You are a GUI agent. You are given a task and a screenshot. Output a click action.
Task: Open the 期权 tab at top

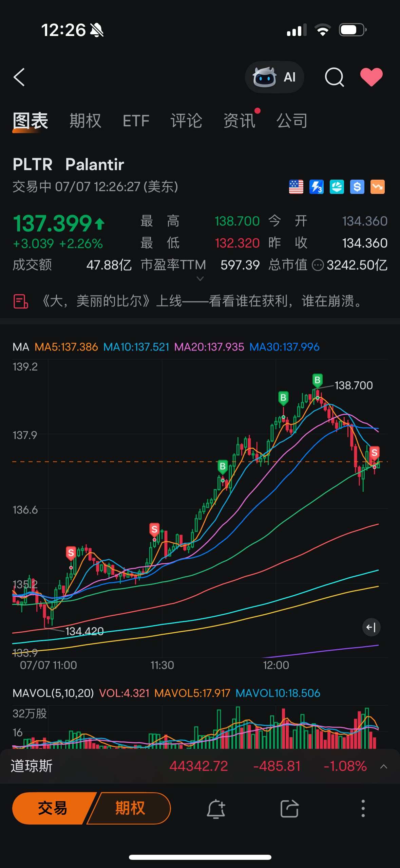[85, 121]
